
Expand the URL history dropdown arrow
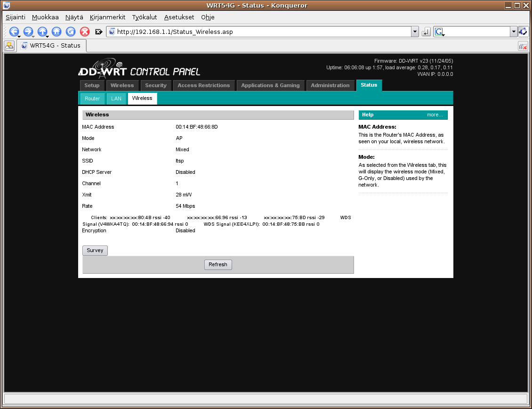[415, 32]
